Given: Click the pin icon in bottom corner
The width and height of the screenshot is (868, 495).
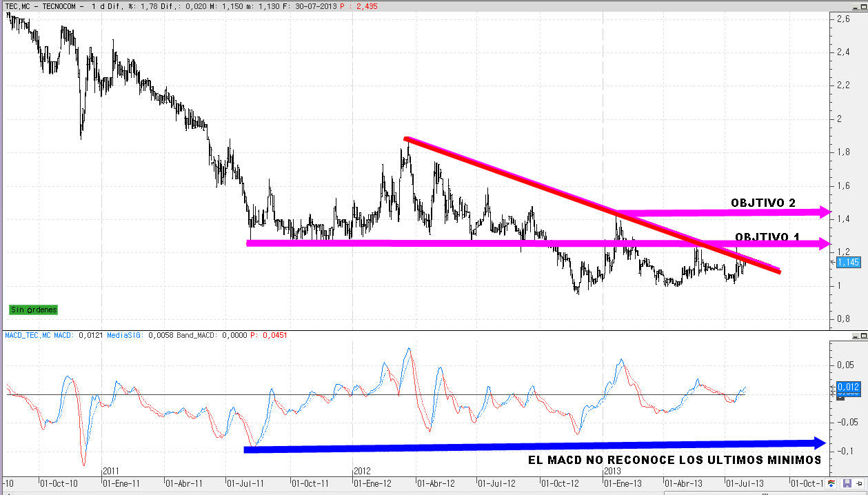Looking at the screenshot, I should click(x=859, y=483).
